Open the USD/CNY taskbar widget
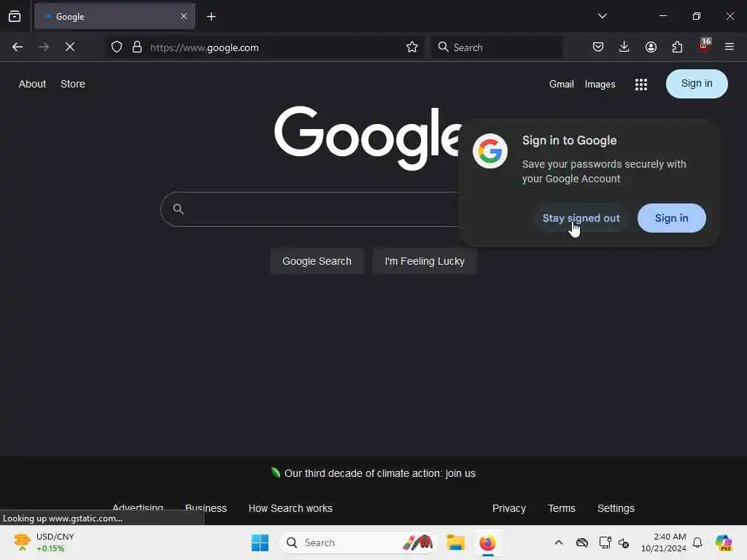This screenshot has height=560, width=747. 44,542
